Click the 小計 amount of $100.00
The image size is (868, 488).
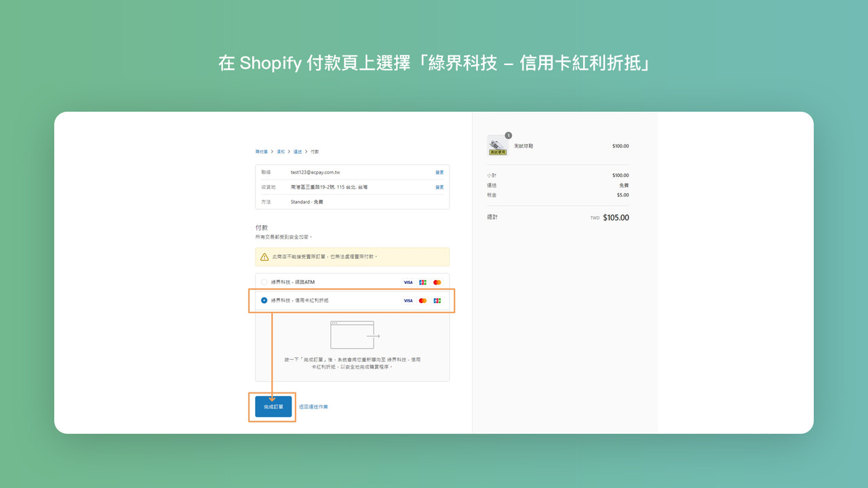tap(620, 176)
